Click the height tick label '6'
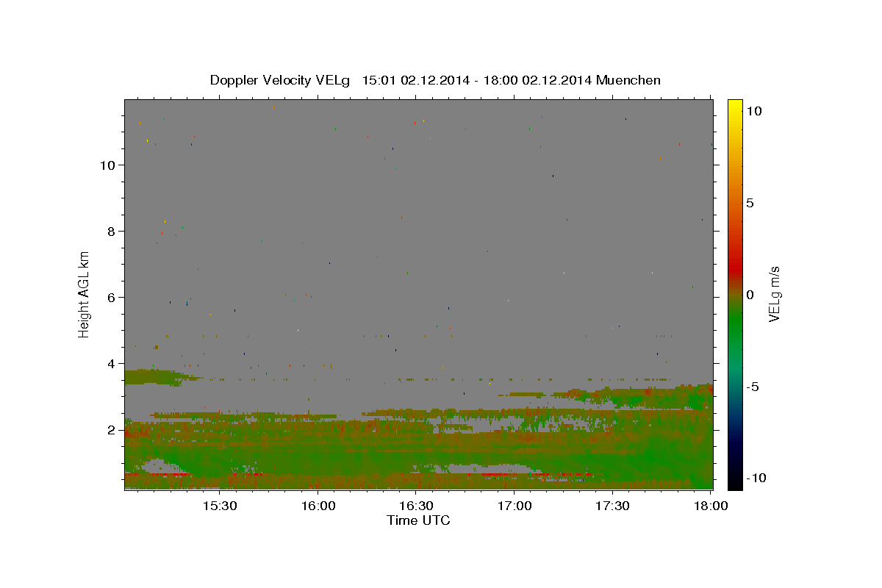This screenshot has height=588, width=882. coord(112,298)
